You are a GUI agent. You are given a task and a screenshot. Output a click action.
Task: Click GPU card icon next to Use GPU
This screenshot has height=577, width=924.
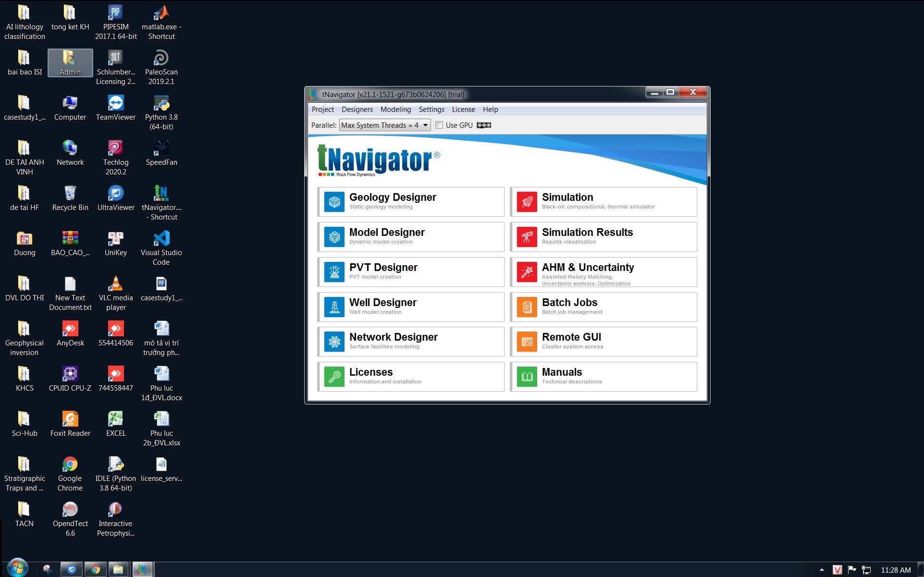(484, 125)
